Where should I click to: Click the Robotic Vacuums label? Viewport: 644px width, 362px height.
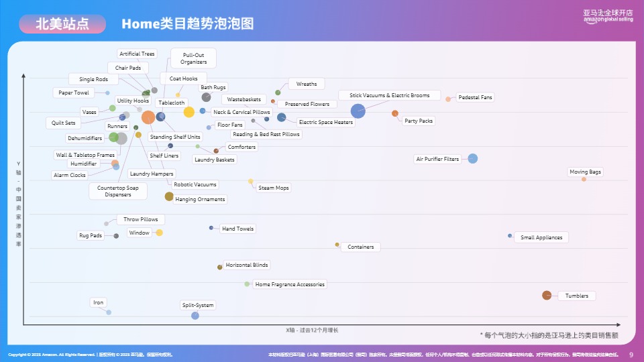pyautogui.click(x=195, y=184)
